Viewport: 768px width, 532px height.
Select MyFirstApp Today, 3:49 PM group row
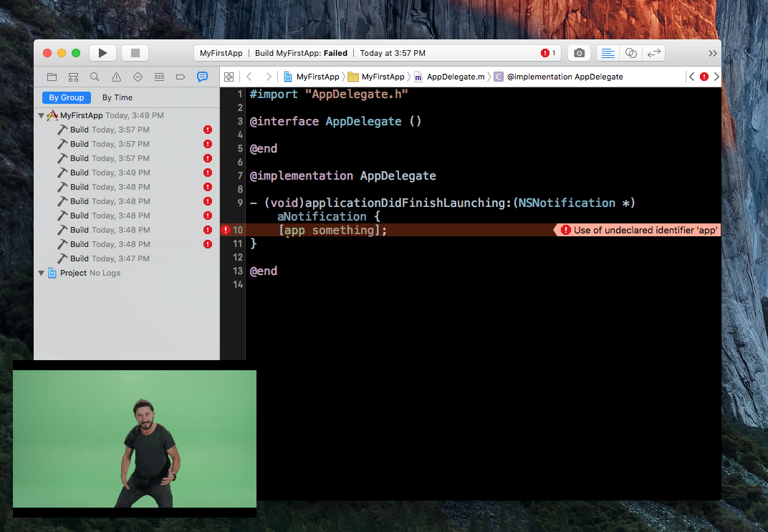(x=126, y=115)
